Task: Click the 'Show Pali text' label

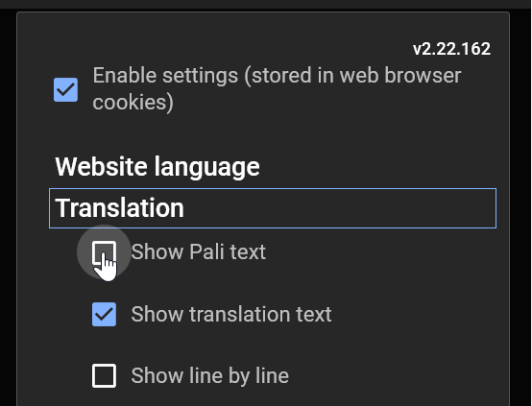Action: 199,252
